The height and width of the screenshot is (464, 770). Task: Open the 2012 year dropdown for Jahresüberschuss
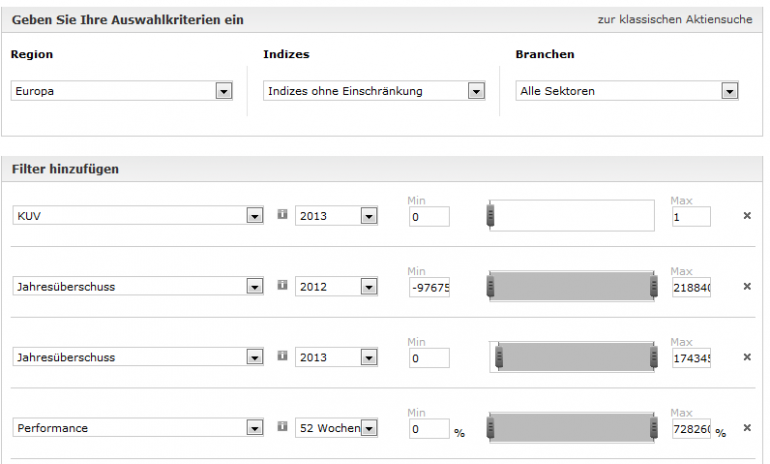pyautogui.click(x=368, y=287)
